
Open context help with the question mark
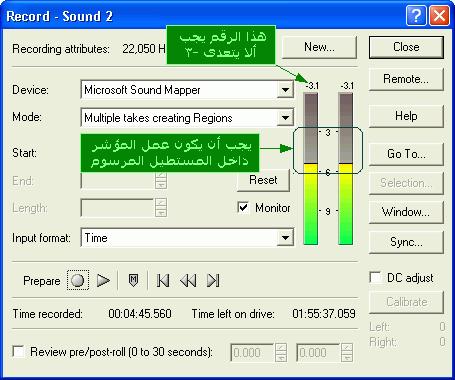(416, 16)
